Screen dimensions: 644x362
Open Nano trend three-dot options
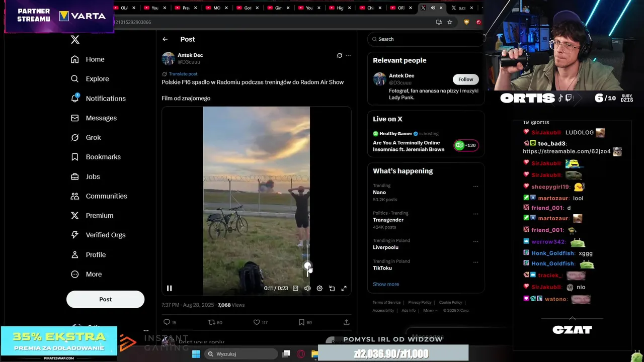click(x=475, y=187)
